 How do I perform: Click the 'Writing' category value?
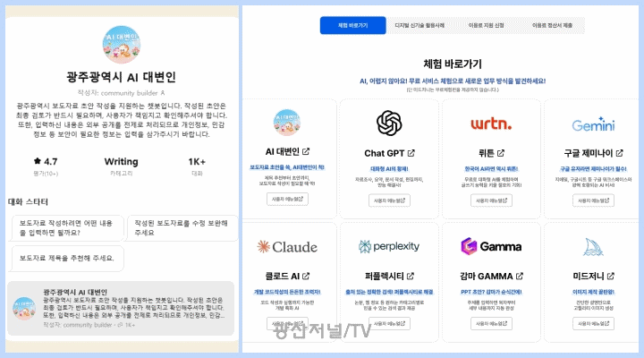click(x=121, y=161)
